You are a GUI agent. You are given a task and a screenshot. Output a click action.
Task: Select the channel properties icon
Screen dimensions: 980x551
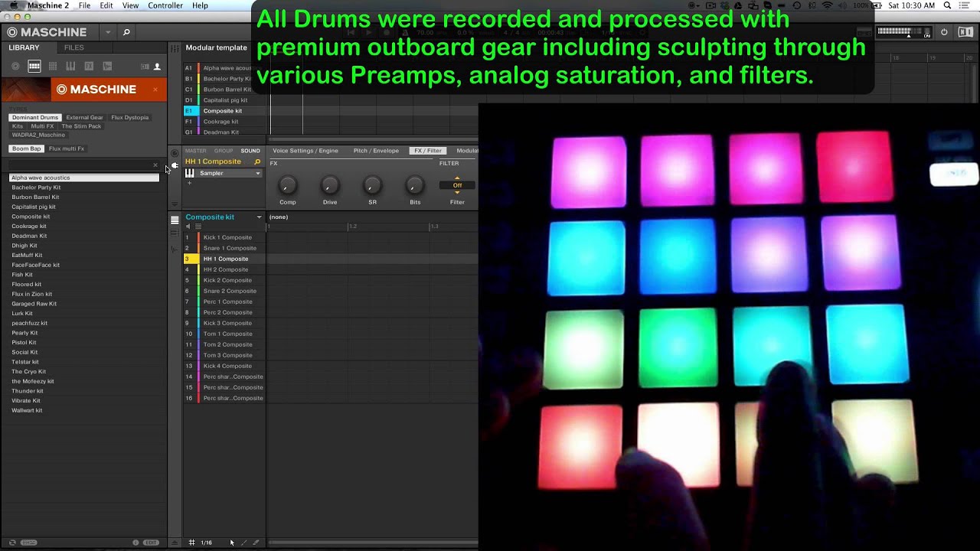175,153
